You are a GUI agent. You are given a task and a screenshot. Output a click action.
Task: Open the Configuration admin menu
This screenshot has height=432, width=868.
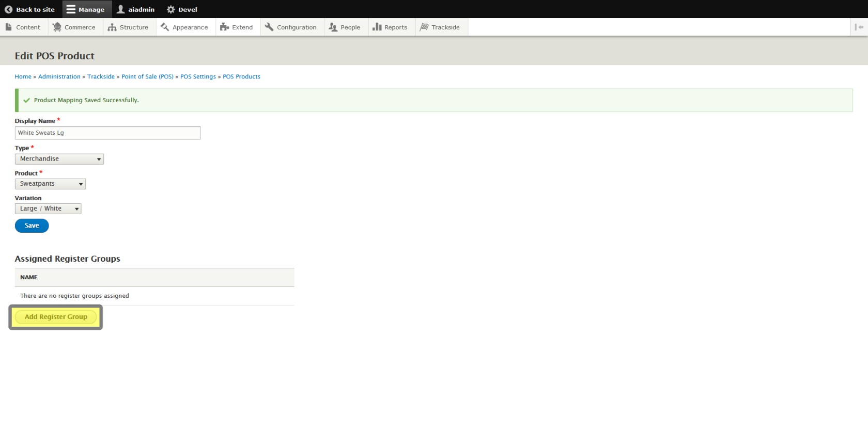[291, 27]
